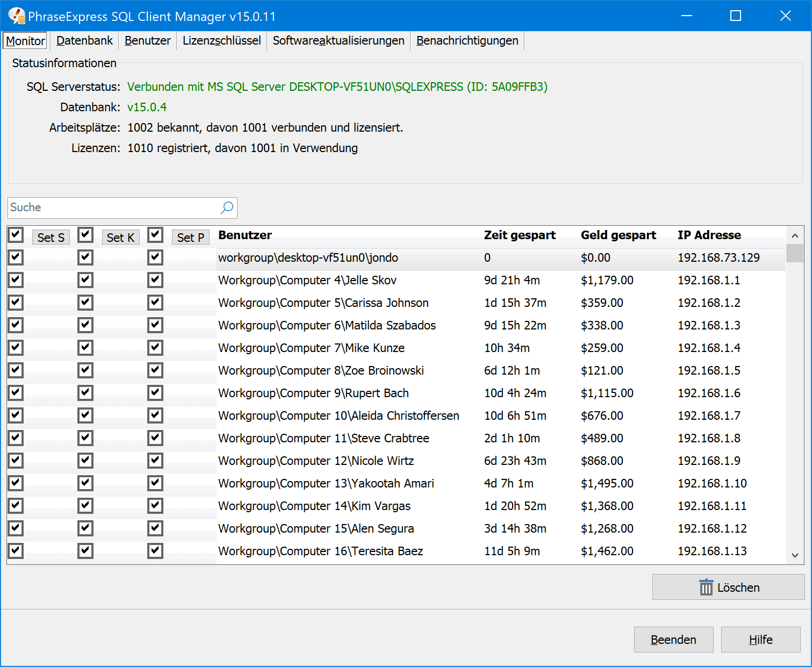
Task: Click IP address 192.168.73.129
Action: coord(718,257)
